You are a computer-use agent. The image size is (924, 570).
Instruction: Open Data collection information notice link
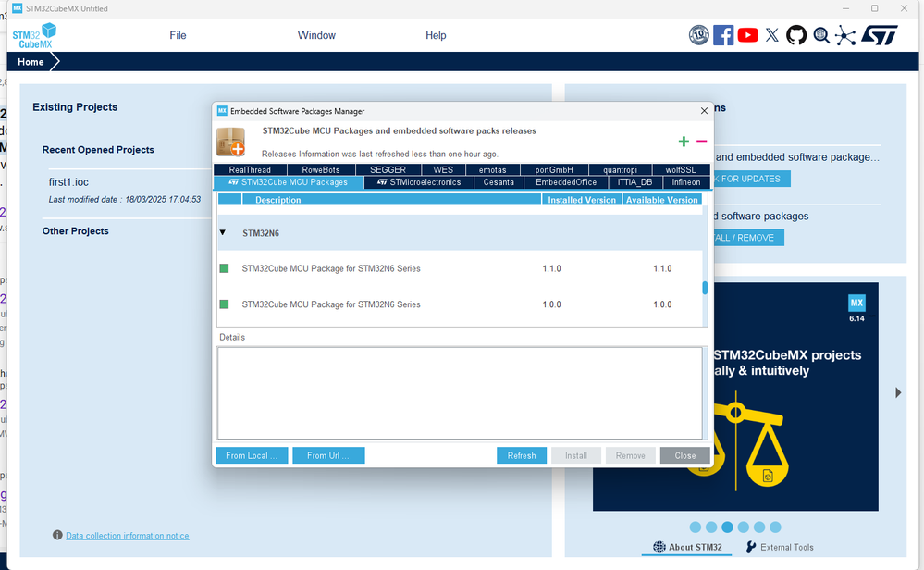pyautogui.click(x=128, y=536)
